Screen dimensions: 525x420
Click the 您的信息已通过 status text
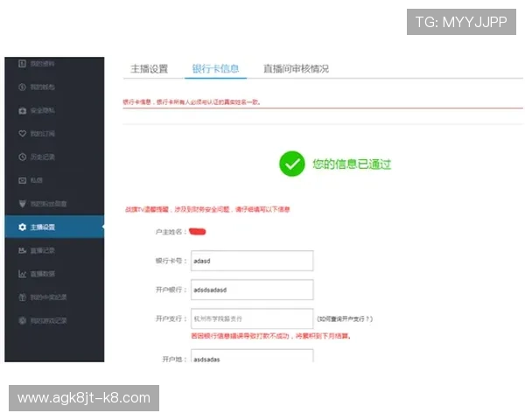[x=352, y=164]
